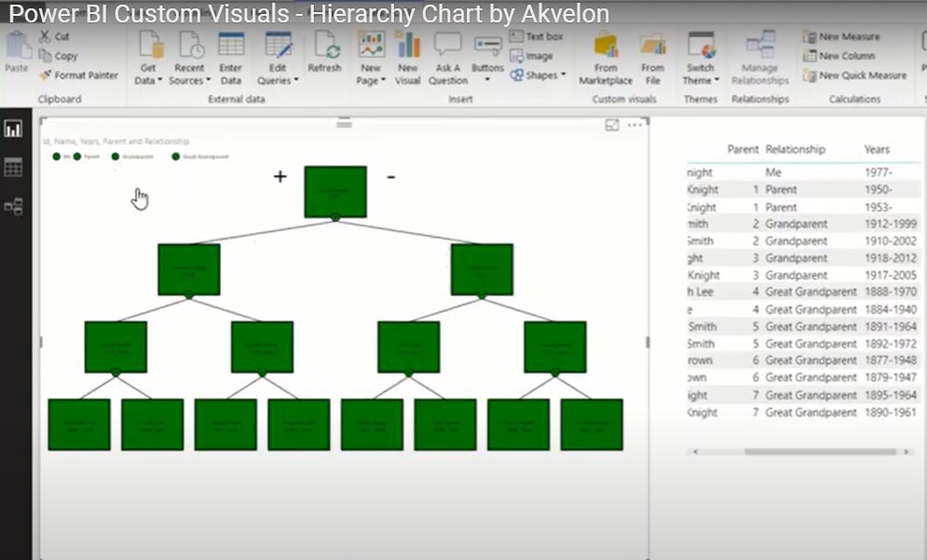This screenshot has height=560, width=927.
Task: Click the '1977-' years cell
Action: 878,172
